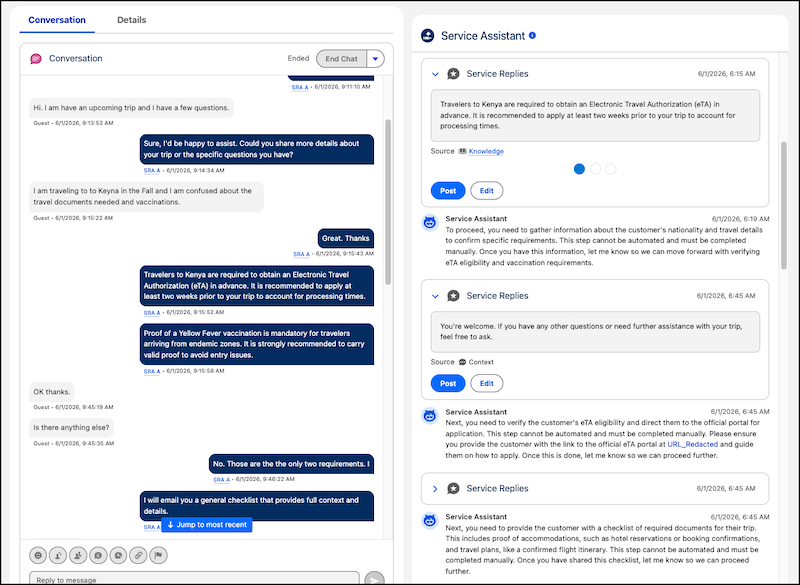Post the Kenya eTA suggested reply
This screenshot has width=800, height=585.
pyautogui.click(x=448, y=191)
